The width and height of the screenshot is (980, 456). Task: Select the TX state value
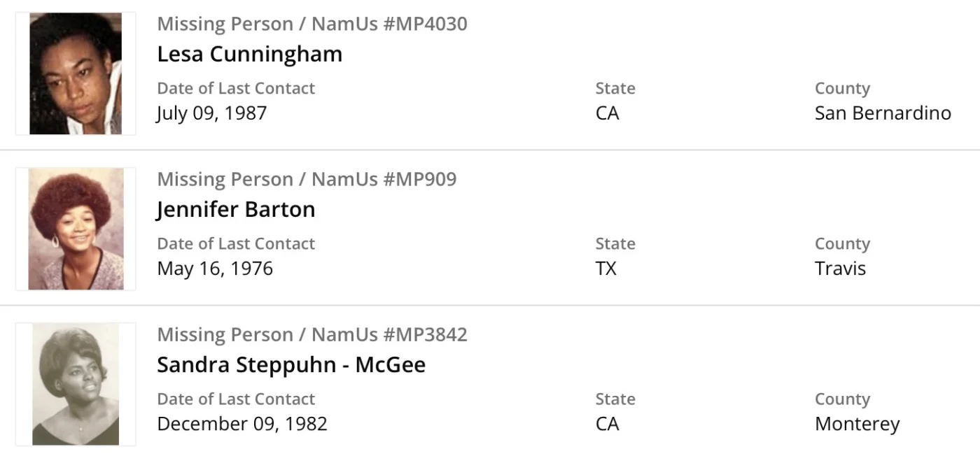click(x=605, y=269)
